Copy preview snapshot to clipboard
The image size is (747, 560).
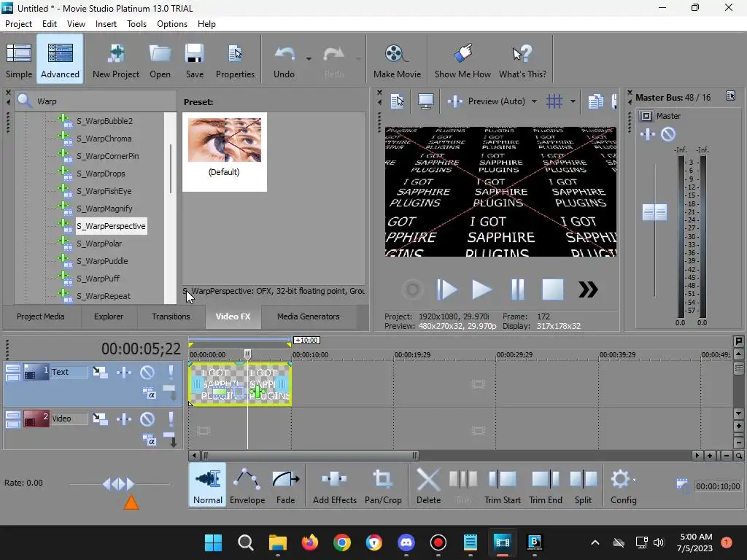point(595,101)
